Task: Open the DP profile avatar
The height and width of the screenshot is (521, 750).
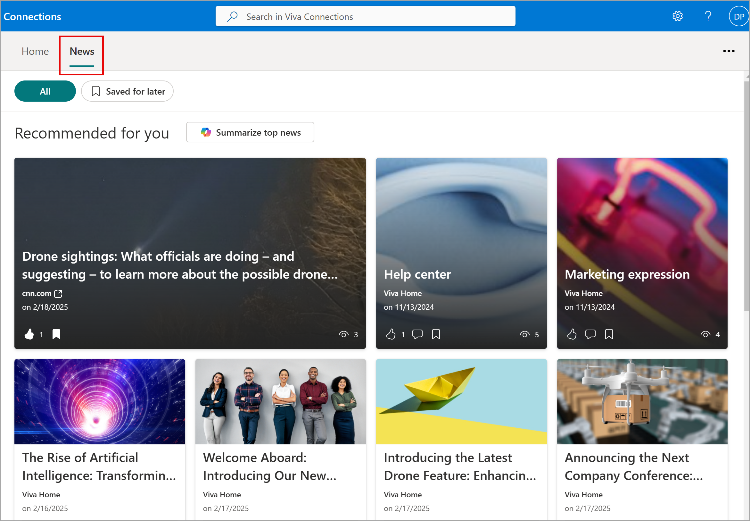Action: (x=738, y=16)
